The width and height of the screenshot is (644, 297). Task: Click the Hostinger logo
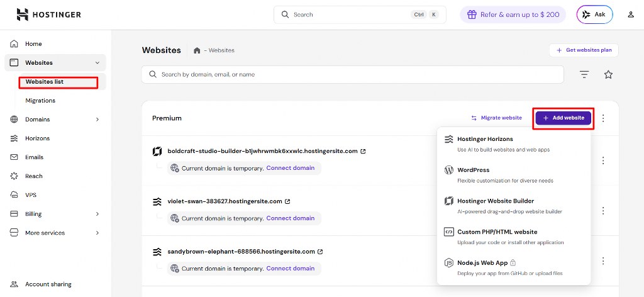pyautogui.click(x=49, y=14)
